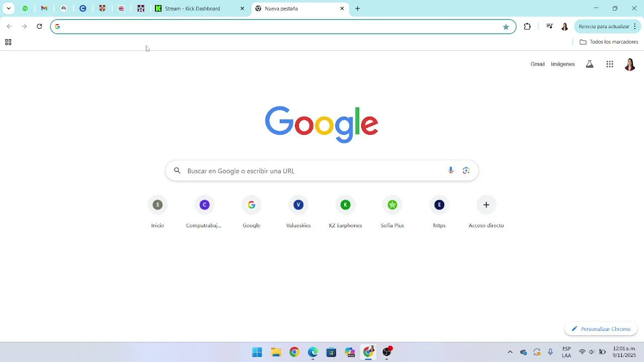Open the Chrome profile avatar in toolbar

[565, 27]
